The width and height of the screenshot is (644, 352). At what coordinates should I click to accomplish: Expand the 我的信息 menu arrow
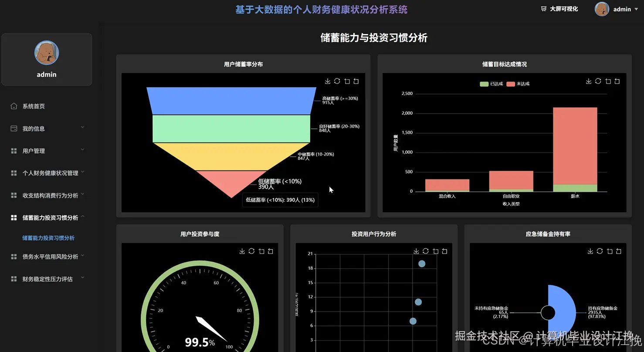pyautogui.click(x=83, y=127)
